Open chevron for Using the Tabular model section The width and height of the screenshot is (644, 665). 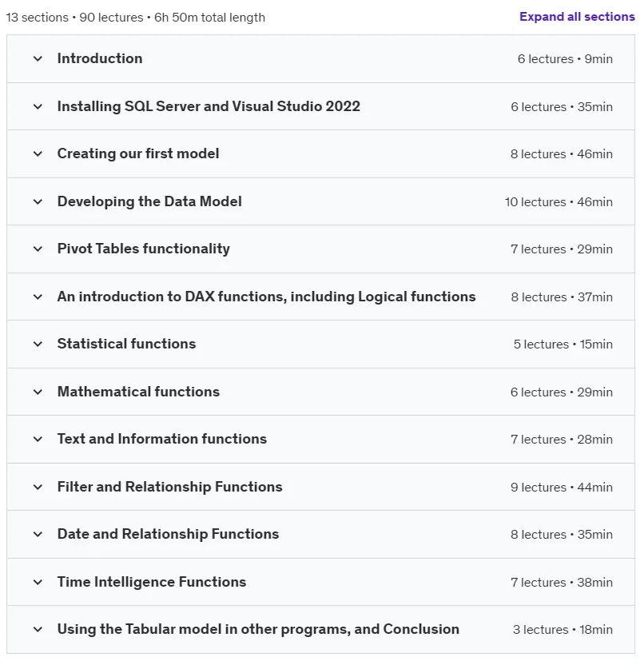click(38, 629)
